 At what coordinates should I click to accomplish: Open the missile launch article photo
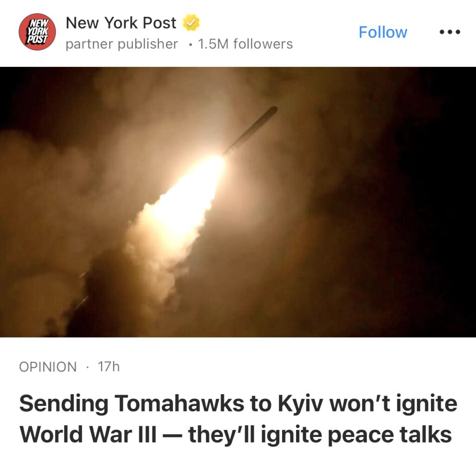click(238, 202)
